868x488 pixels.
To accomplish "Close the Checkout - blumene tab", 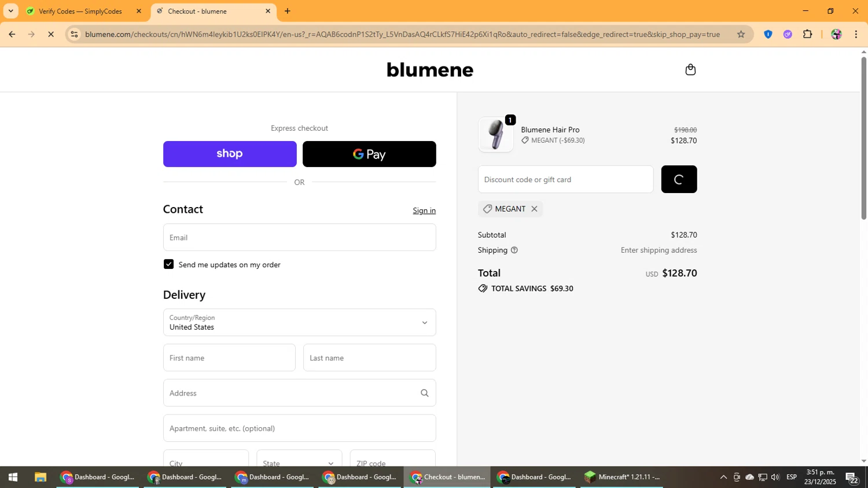I will [x=268, y=11].
